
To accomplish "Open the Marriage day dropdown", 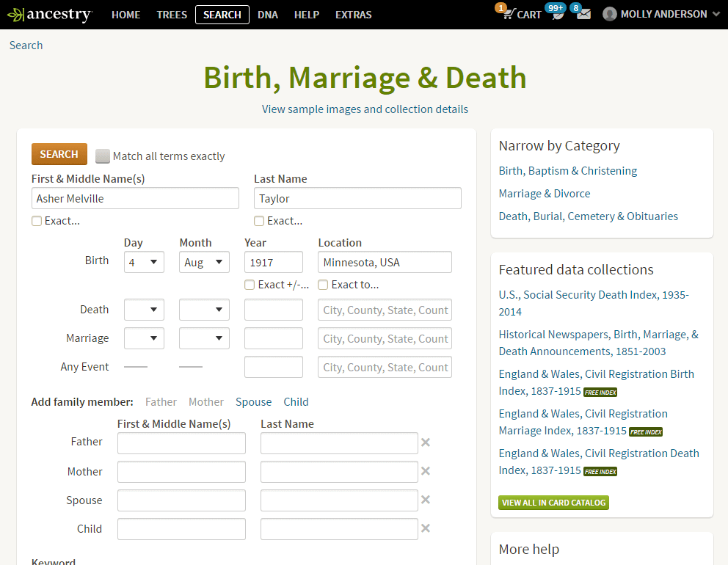I will 144,338.
